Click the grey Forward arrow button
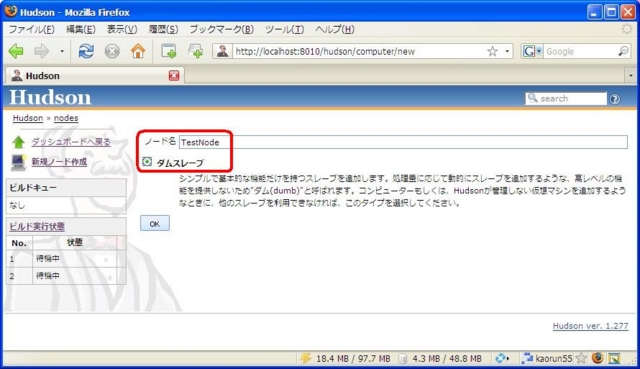This screenshot has width=640, height=369. click(41, 51)
